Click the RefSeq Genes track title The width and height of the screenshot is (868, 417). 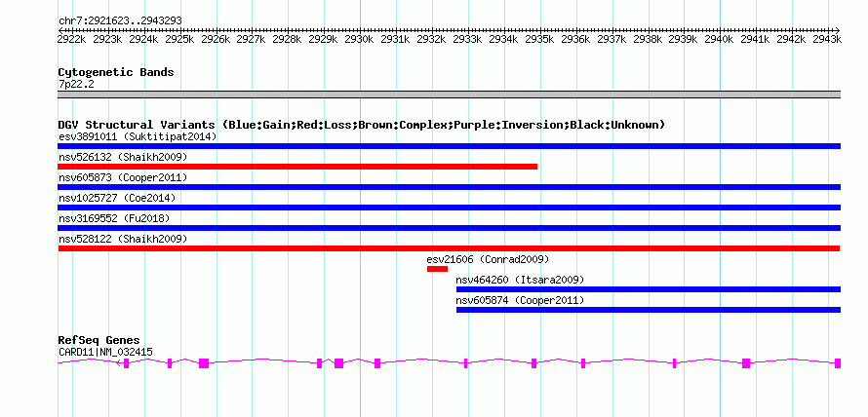click(x=99, y=340)
